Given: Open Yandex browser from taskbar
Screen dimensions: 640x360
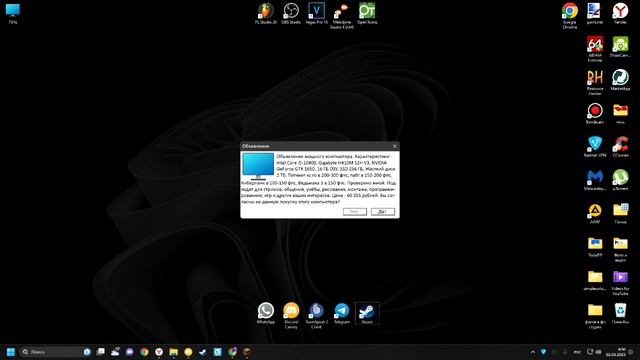Looking at the screenshot, I should point(159,352).
